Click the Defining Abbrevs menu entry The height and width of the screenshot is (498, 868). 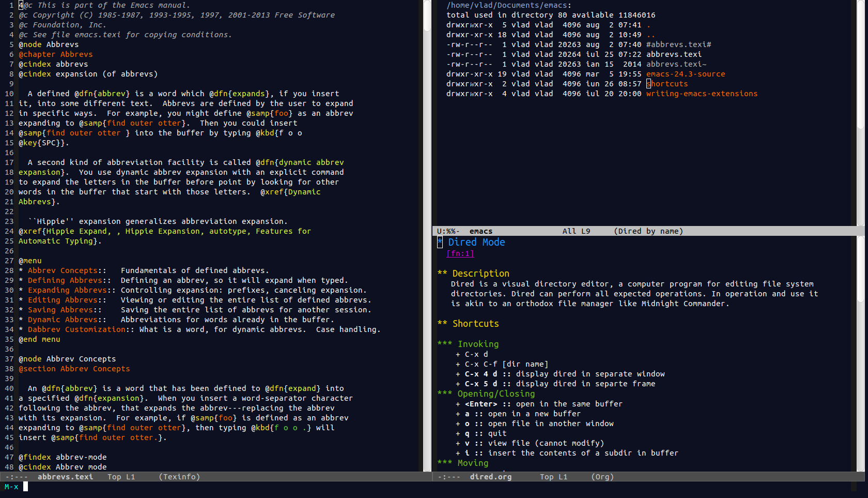(65, 280)
